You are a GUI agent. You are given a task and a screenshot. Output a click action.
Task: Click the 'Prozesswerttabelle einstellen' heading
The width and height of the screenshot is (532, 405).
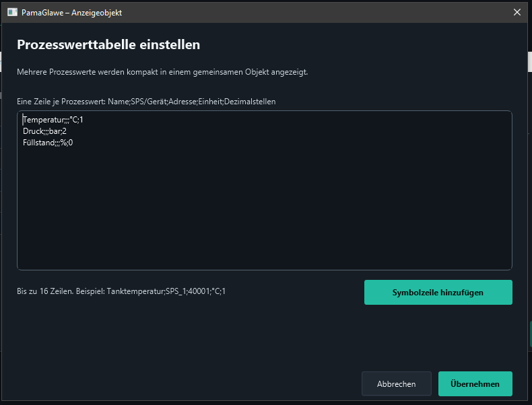(108, 44)
